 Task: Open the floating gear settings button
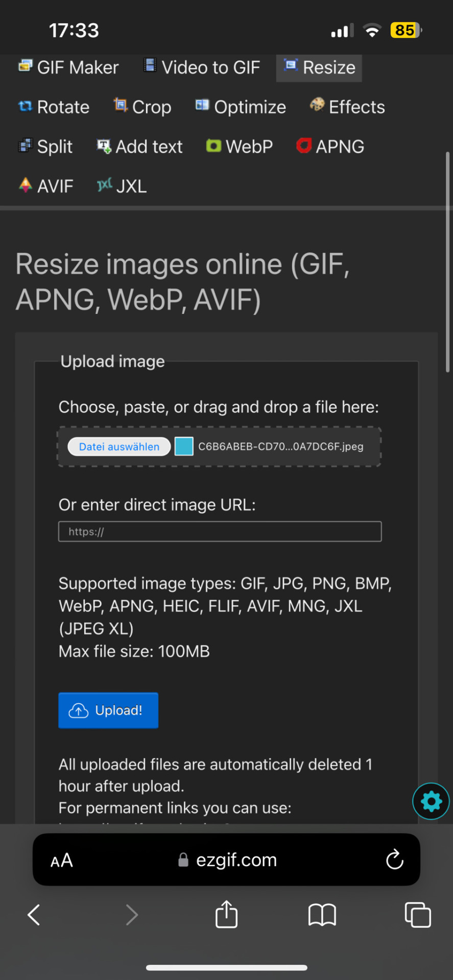point(431,801)
